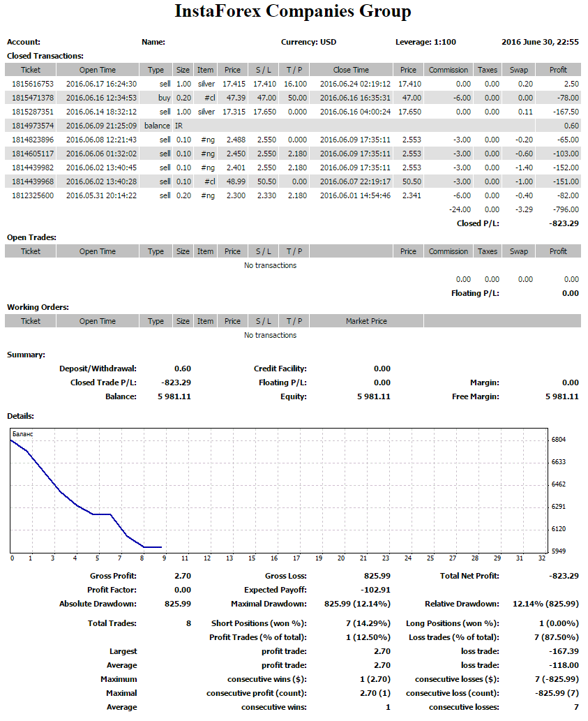Image resolution: width=588 pixels, height=721 pixels.
Task: Click close time "2016.06.07 22:19:17"
Action: pos(356,181)
